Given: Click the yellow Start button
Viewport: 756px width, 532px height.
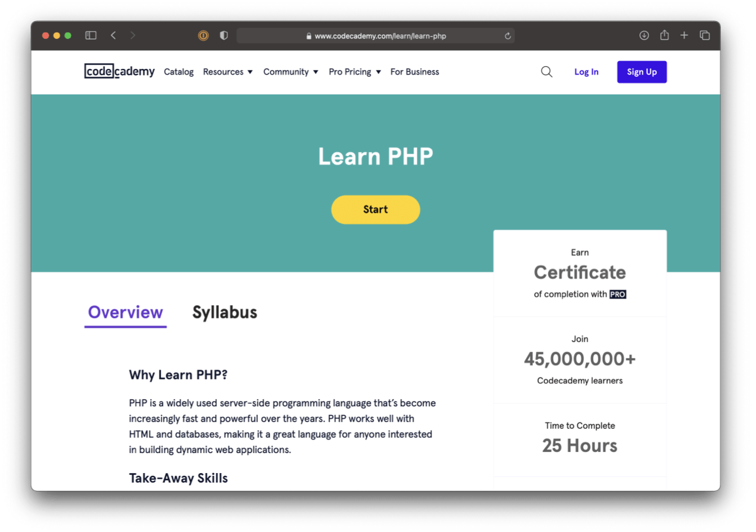Looking at the screenshot, I should (375, 209).
